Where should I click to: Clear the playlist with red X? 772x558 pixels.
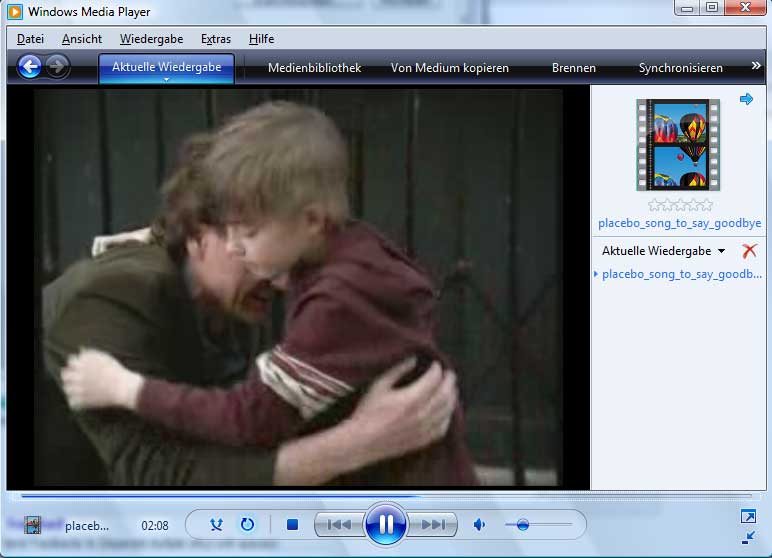pyautogui.click(x=749, y=251)
